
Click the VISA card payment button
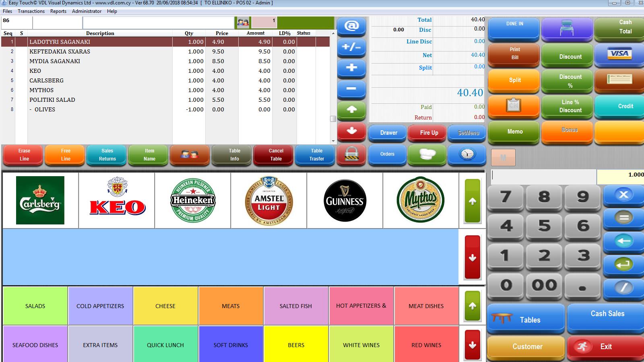pyautogui.click(x=619, y=54)
